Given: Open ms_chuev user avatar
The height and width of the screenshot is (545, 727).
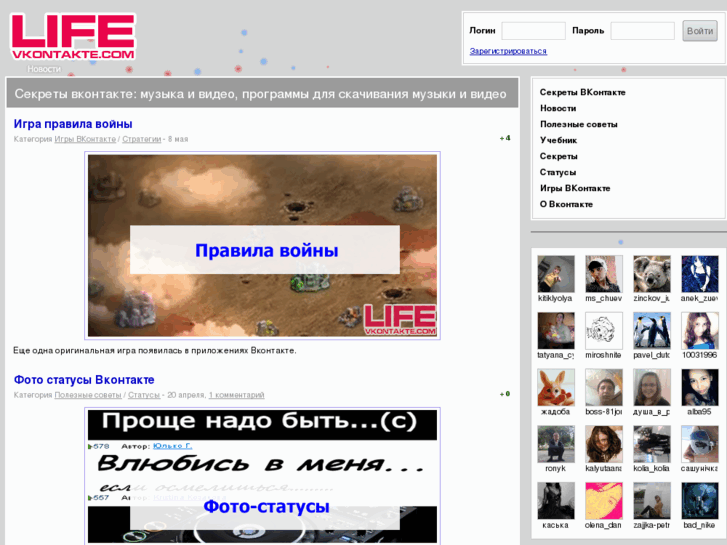Looking at the screenshot, I should [x=604, y=274].
